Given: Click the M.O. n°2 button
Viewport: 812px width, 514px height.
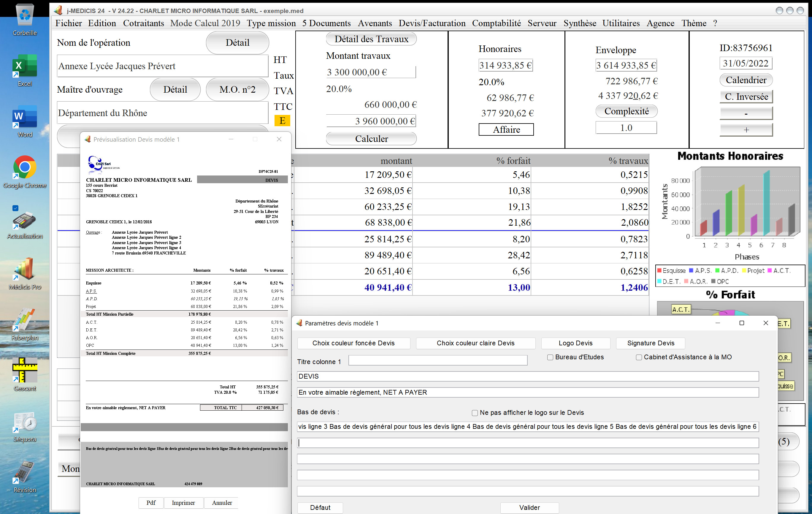Looking at the screenshot, I should click(237, 89).
